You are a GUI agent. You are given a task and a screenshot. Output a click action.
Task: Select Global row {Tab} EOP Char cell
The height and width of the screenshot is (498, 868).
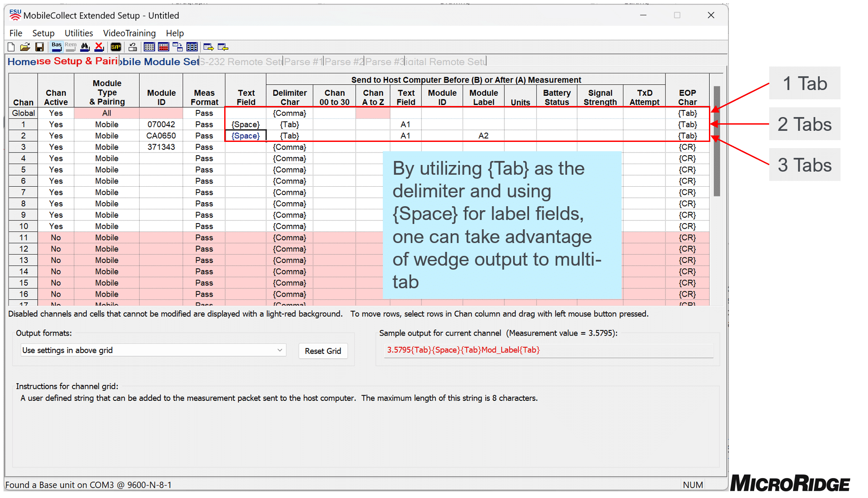(x=687, y=113)
